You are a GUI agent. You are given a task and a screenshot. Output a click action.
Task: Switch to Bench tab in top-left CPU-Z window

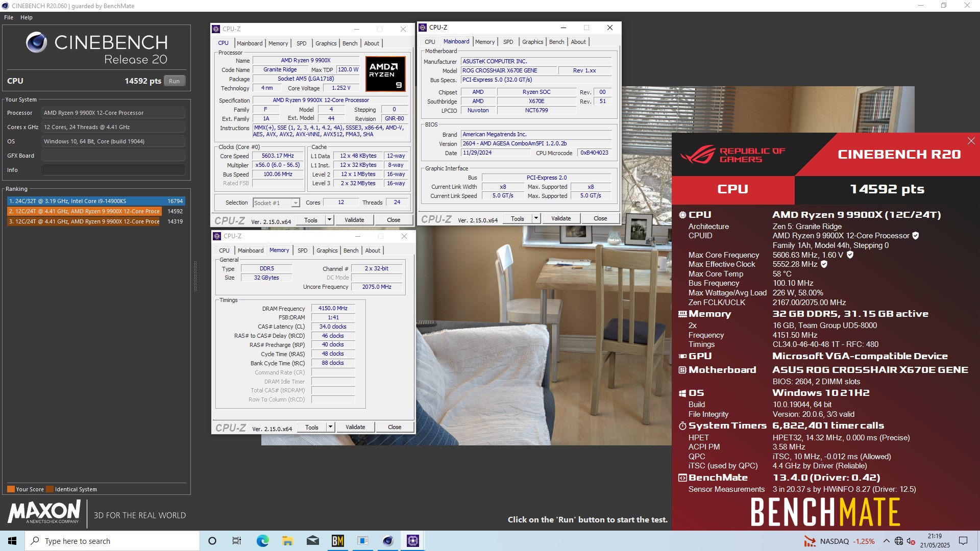coord(350,43)
